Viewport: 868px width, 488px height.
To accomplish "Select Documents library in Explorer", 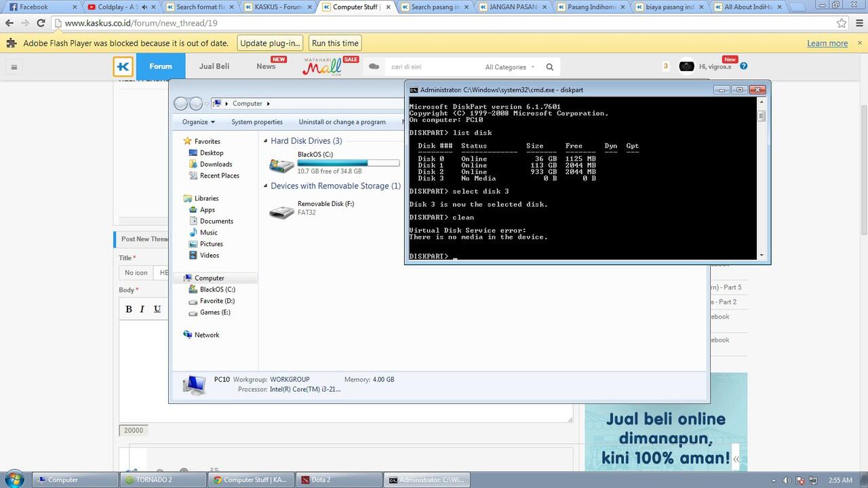I will pos(216,221).
